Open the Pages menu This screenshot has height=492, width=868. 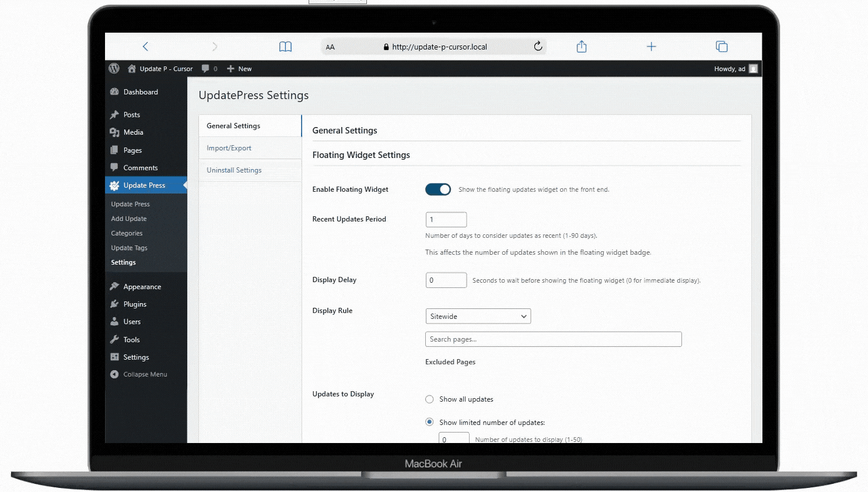pyautogui.click(x=146, y=150)
